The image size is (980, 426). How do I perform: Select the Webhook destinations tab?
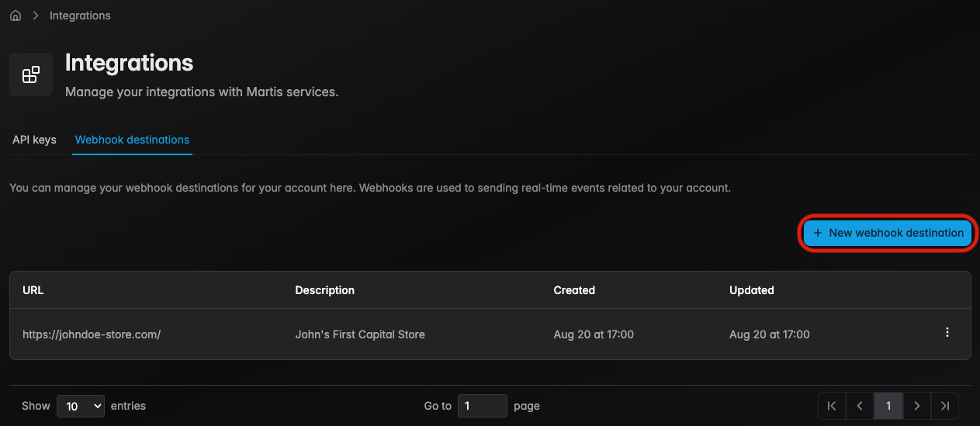click(132, 140)
